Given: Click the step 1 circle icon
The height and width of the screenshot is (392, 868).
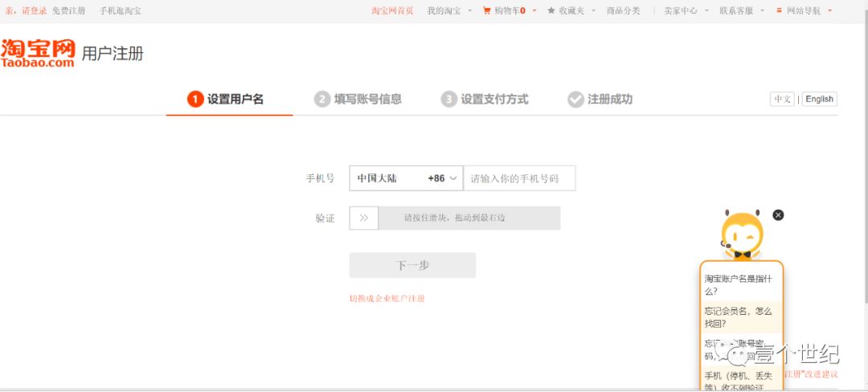Looking at the screenshot, I should point(195,100).
